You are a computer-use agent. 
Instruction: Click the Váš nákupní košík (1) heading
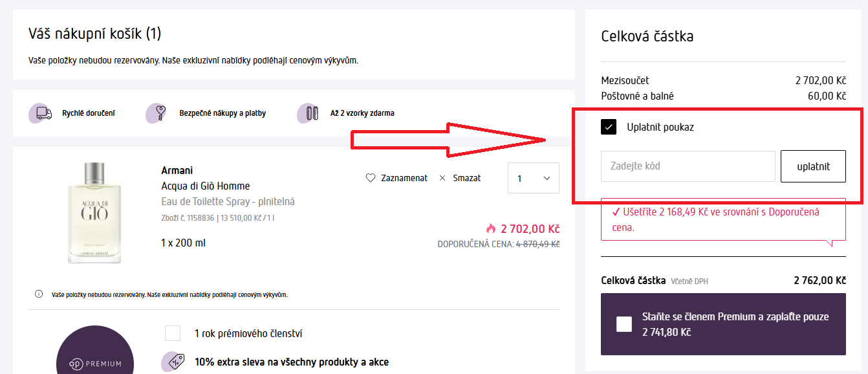(x=94, y=33)
